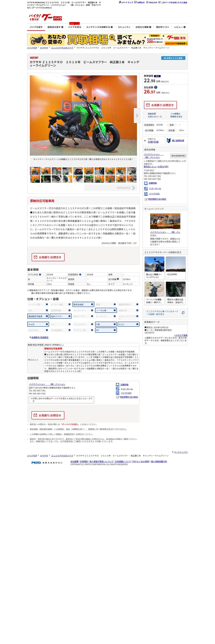Open この車種の相場表を見る link
Screen dimensions: 215x644
pos(176,115)
